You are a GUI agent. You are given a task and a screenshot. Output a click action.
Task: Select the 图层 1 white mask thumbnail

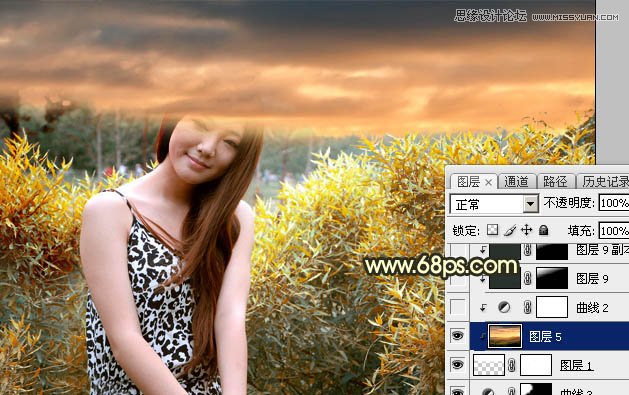(x=536, y=365)
